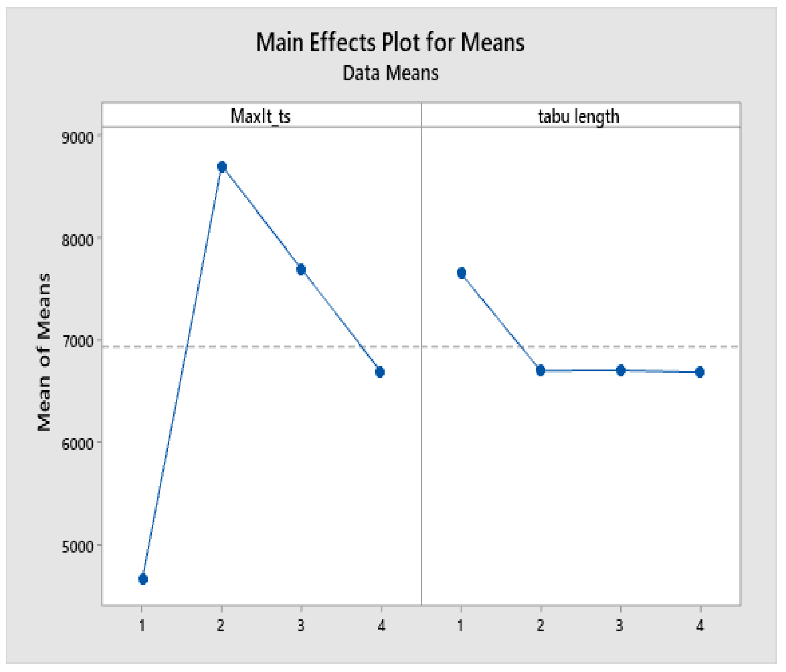This screenshot has height=672, width=786.
Task: Select the peak MaxIt_ts data point at level 2
Action: [222, 167]
